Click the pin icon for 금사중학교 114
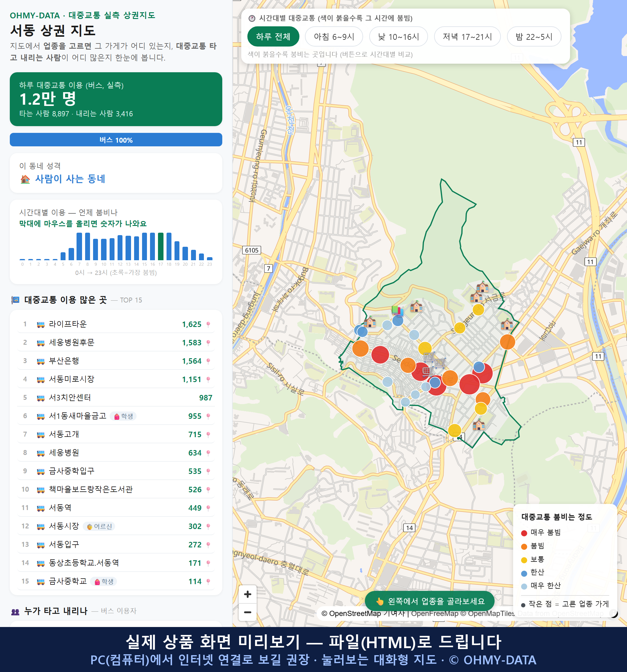The width and height of the screenshot is (627, 672). click(x=208, y=581)
